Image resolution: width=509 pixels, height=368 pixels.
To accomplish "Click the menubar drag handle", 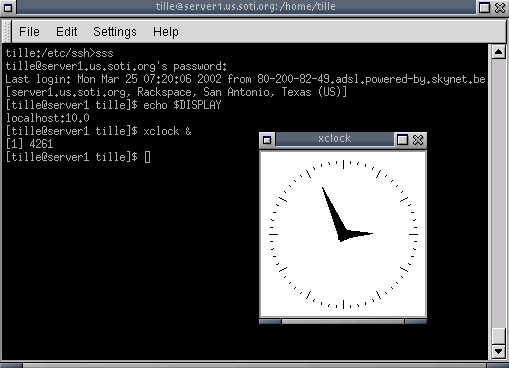I will 7,32.
